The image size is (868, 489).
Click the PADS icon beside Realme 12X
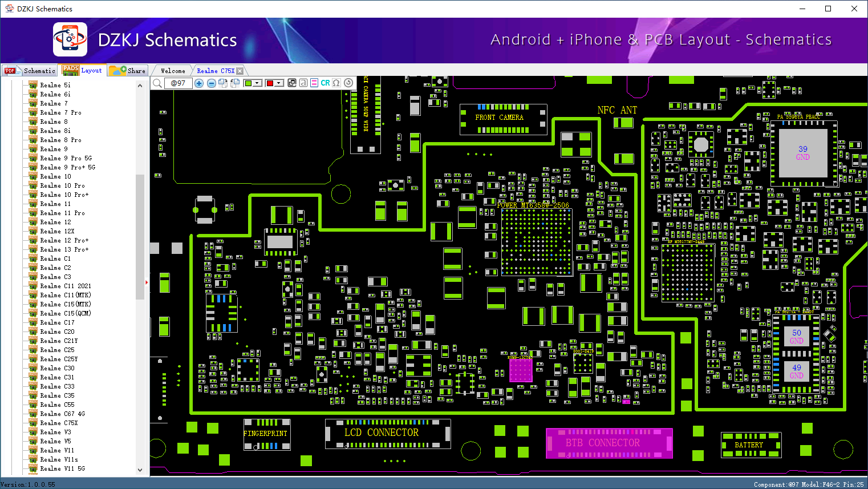pos(33,231)
